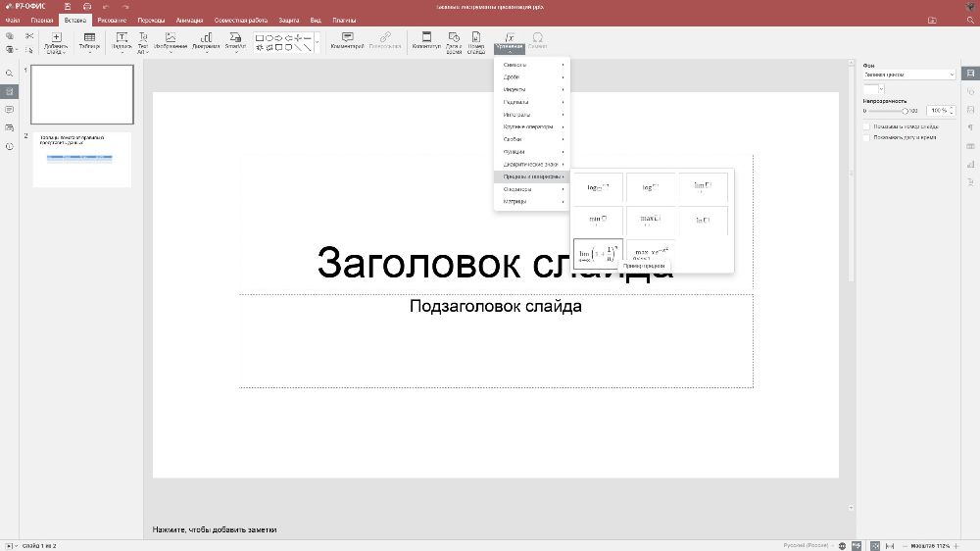Open the search icon in left sidebar

click(x=10, y=74)
